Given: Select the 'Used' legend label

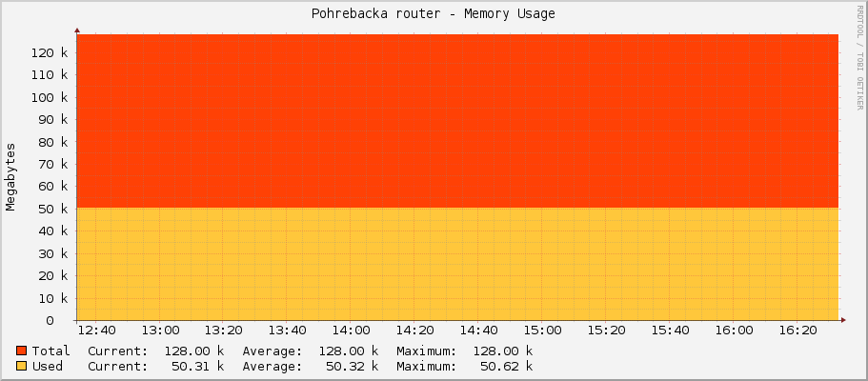Looking at the screenshot, I should pos(48,366).
